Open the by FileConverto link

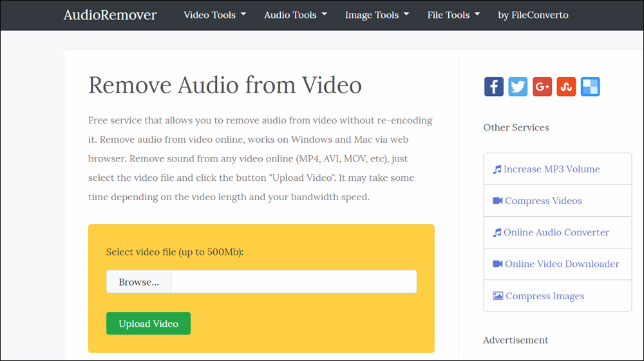point(533,15)
